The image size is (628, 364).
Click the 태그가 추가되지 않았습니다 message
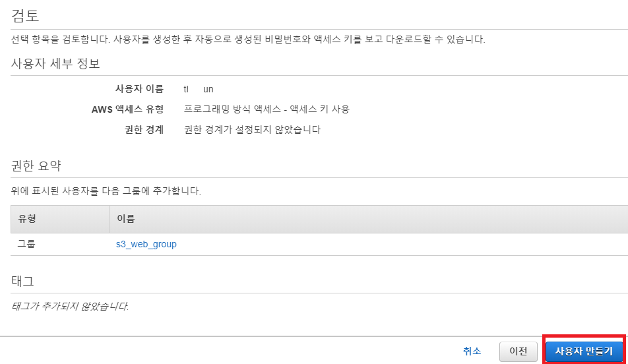click(x=70, y=307)
